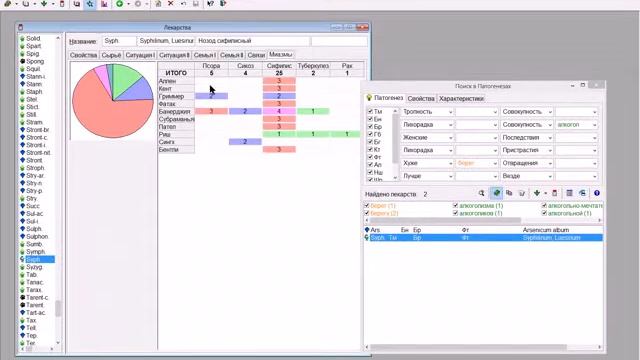
Task: Click the red document icon in main toolbar
Action: (62, 4)
